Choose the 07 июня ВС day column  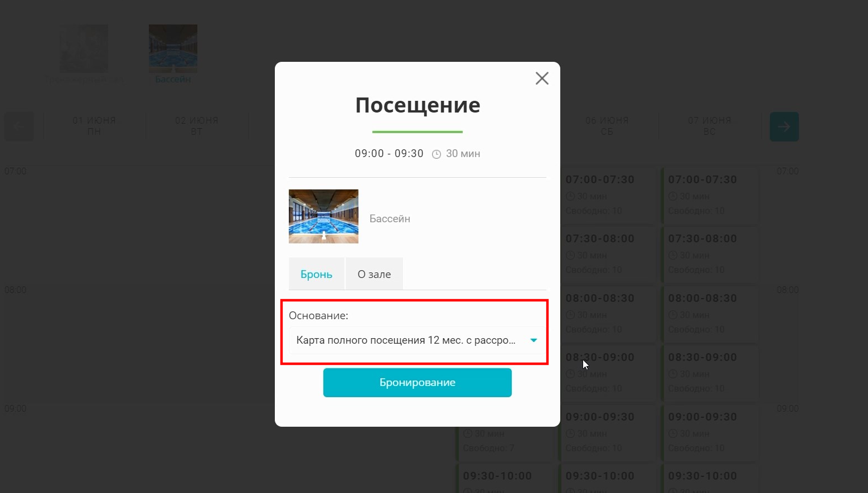[710, 126]
